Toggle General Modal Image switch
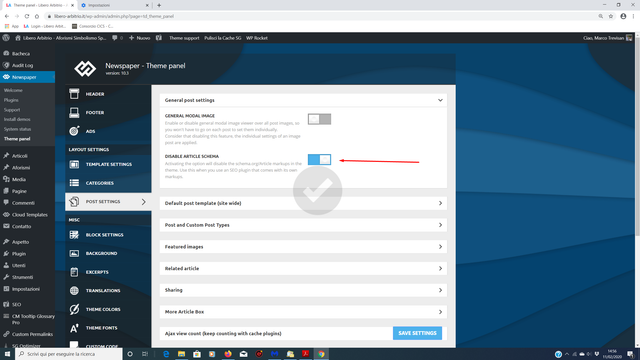The width and height of the screenshot is (640, 360). [x=319, y=119]
